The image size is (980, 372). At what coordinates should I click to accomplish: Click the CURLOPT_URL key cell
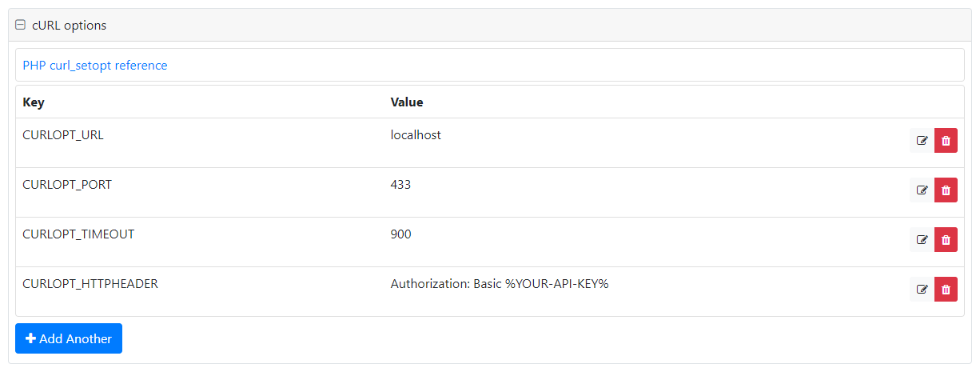click(x=63, y=135)
